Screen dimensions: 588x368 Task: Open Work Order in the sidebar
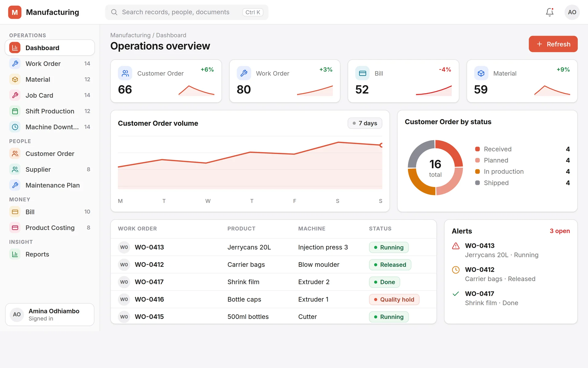tap(50, 63)
